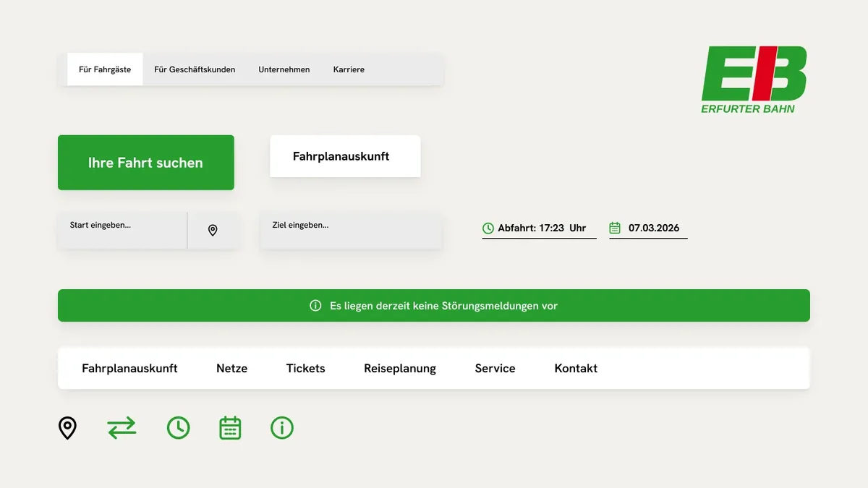Switch to the Für Geschäftskunden tab
Image resolution: width=868 pixels, height=488 pixels.
(195, 69)
